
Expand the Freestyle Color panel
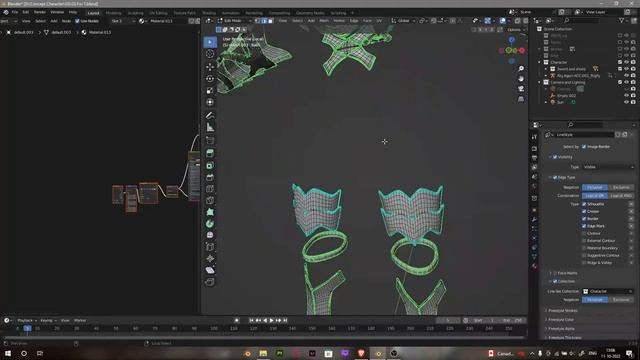point(561,320)
